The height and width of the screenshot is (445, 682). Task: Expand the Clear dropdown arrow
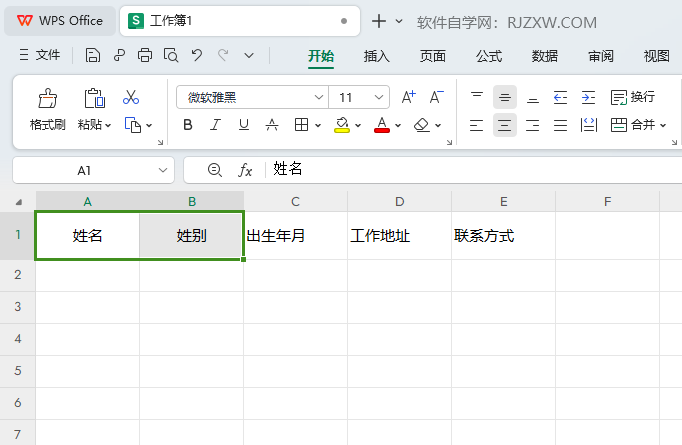pyautogui.click(x=438, y=126)
